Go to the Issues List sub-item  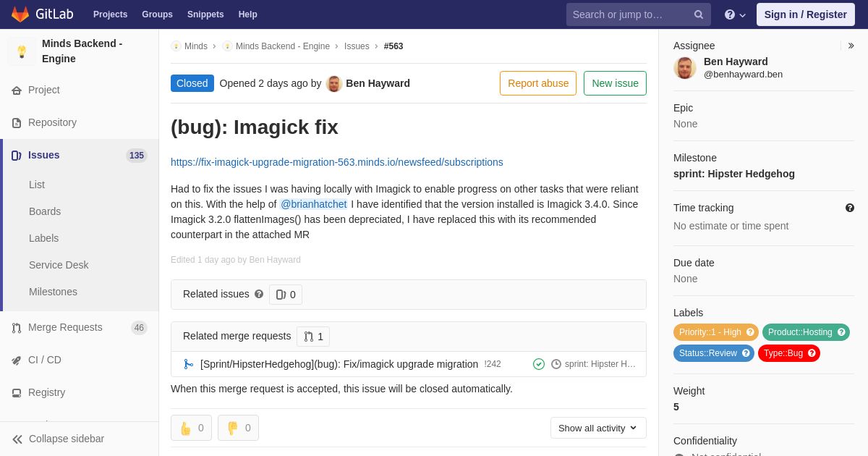37,185
